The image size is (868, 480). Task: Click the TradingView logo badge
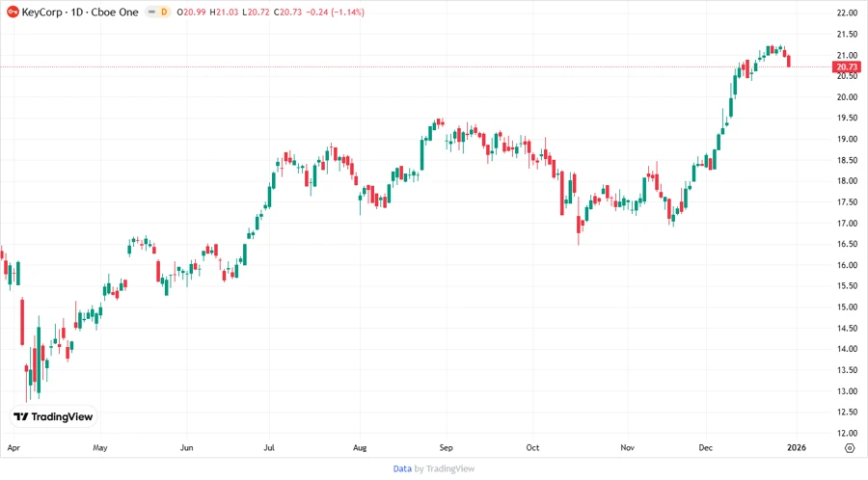click(53, 416)
